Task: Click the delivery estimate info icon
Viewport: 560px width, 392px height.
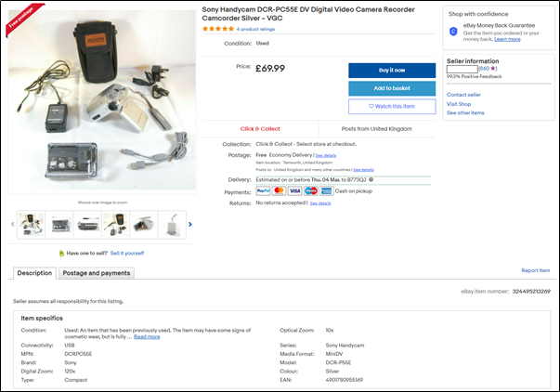Action: (x=371, y=179)
